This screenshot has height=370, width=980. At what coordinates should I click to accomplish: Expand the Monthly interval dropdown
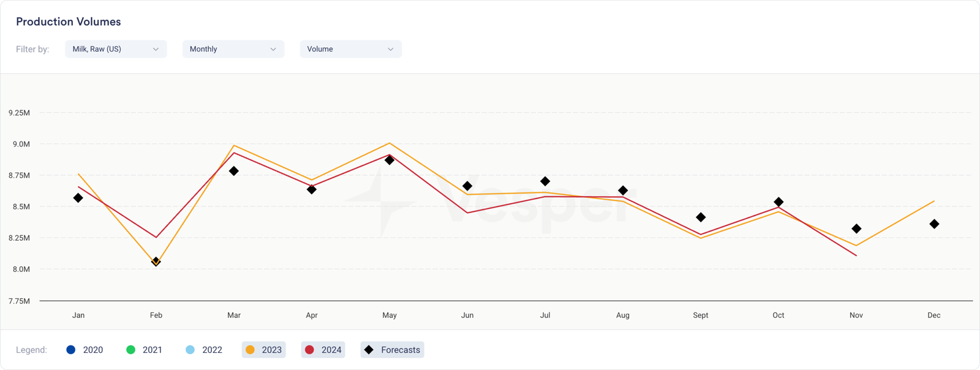tap(233, 49)
